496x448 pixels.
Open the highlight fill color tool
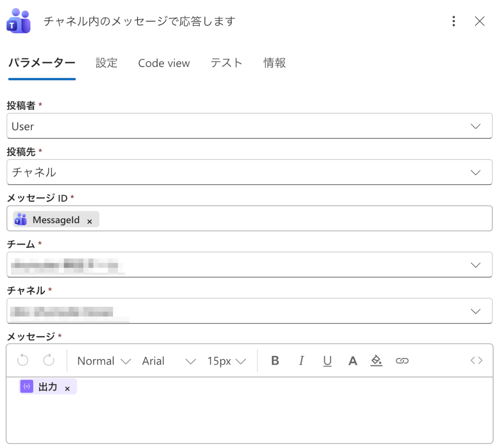point(376,360)
